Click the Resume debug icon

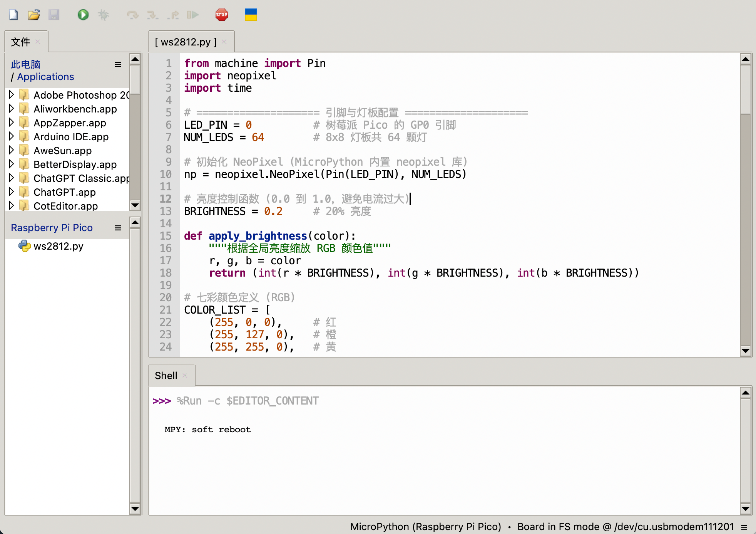coord(192,15)
